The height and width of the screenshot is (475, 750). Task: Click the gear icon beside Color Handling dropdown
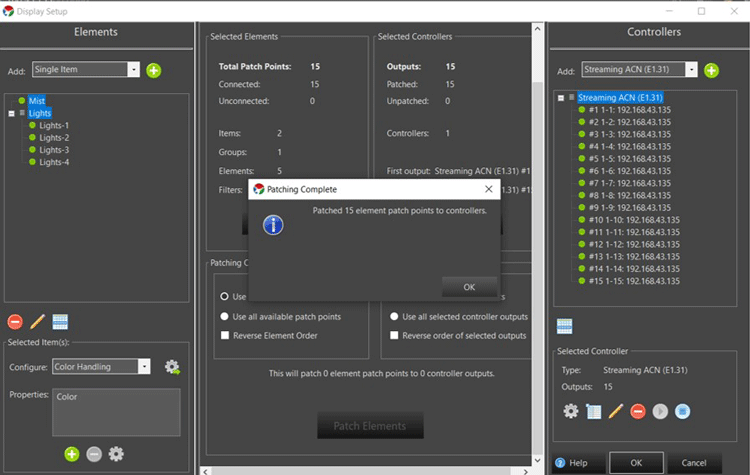(172, 367)
